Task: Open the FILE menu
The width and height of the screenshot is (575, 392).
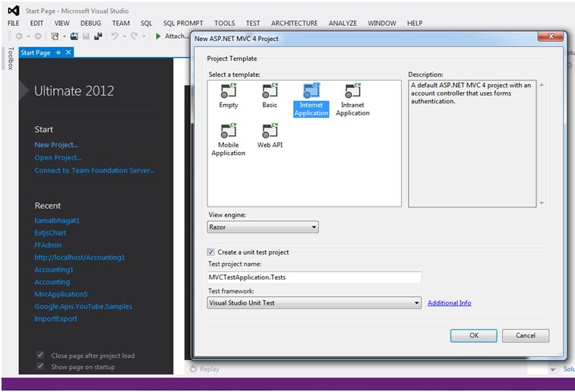Action: click(x=14, y=23)
